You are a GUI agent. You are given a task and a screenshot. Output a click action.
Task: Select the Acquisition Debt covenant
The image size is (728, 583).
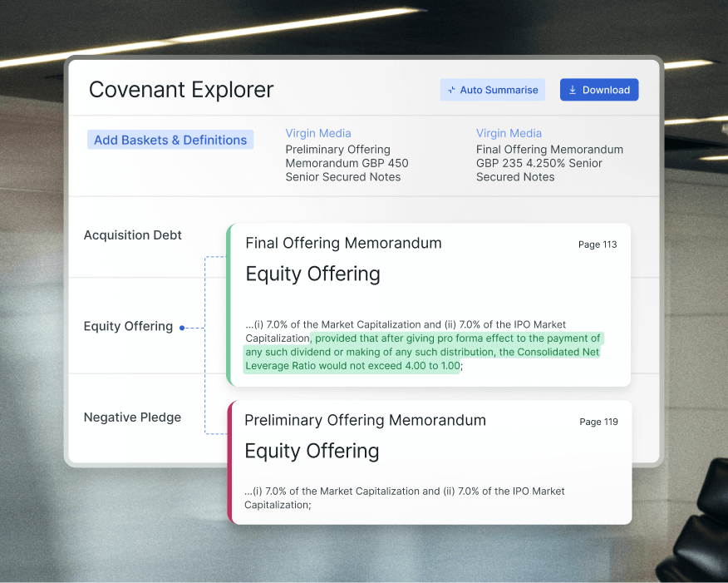pyautogui.click(x=132, y=235)
